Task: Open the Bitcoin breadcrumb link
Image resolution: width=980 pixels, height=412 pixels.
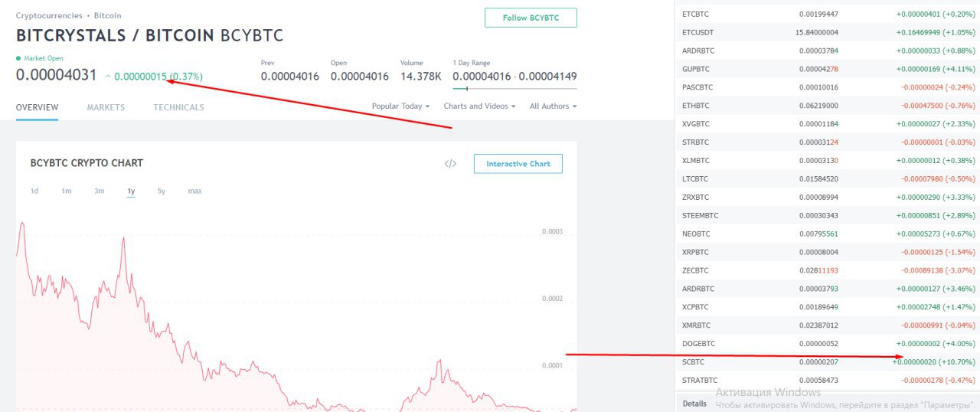Action: coord(107,15)
